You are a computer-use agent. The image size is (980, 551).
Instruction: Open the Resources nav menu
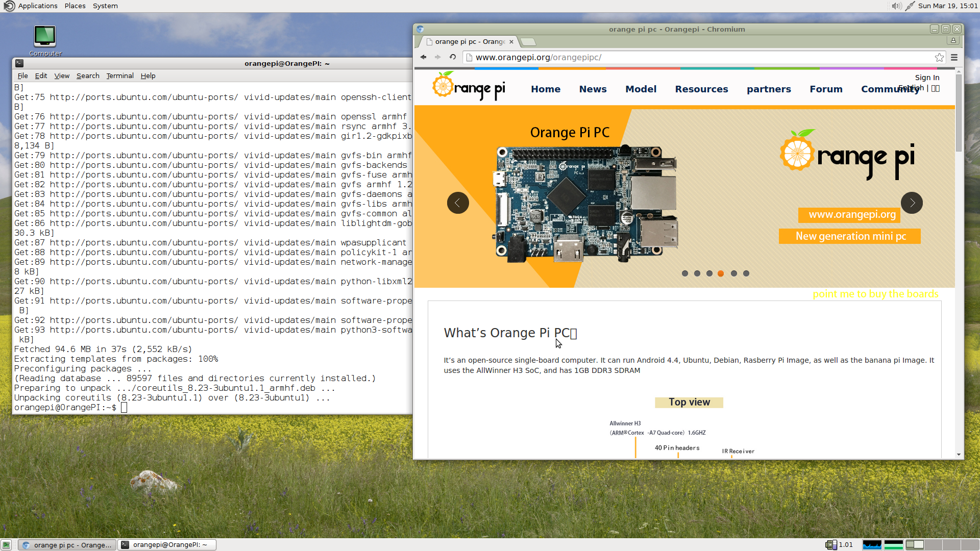click(701, 89)
